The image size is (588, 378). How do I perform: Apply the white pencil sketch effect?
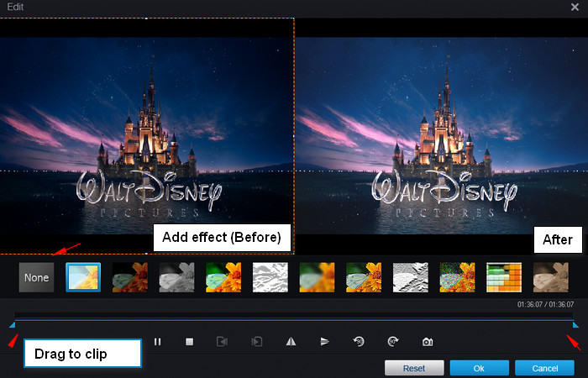pos(270,277)
